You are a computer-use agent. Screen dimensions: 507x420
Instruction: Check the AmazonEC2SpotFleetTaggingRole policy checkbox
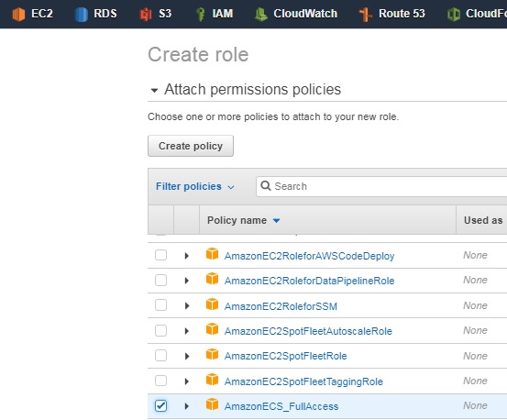(160, 381)
